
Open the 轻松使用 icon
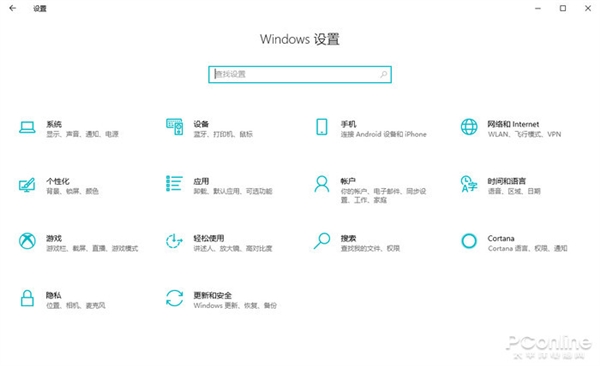click(x=174, y=241)
